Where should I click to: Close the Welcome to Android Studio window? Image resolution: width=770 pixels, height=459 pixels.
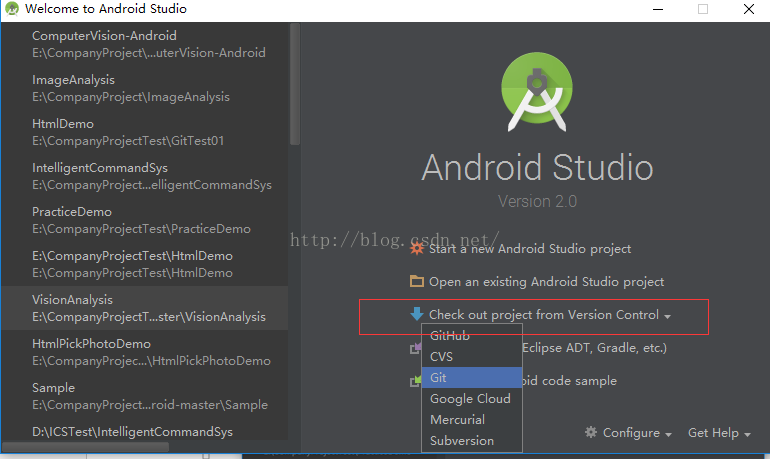pos(748,9)
